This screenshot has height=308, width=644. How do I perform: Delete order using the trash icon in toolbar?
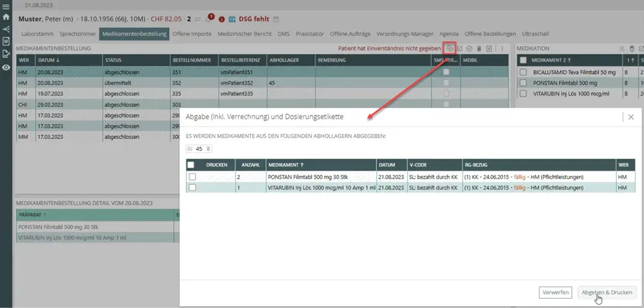(x=479, y=49)
